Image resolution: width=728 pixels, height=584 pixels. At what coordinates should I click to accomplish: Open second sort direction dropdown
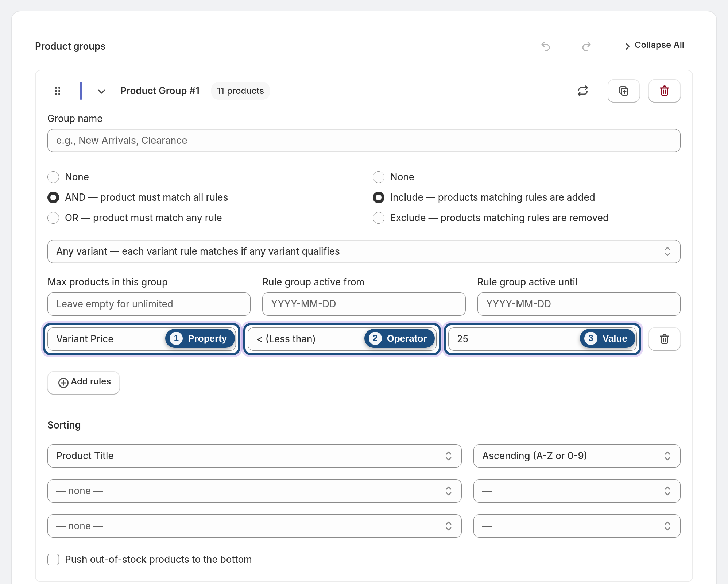tap(577, 491)
